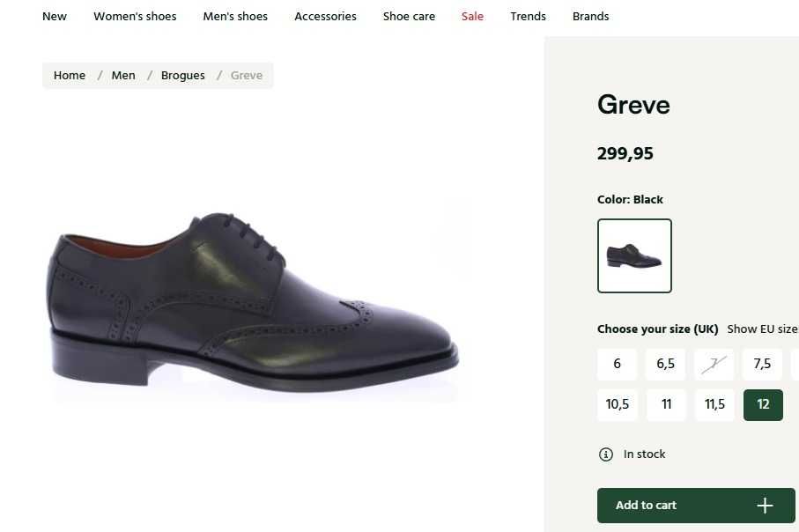This screenshot has width=799, height=532.
Task: Open the Women's shoes menu
Action: tap(135, 17)
